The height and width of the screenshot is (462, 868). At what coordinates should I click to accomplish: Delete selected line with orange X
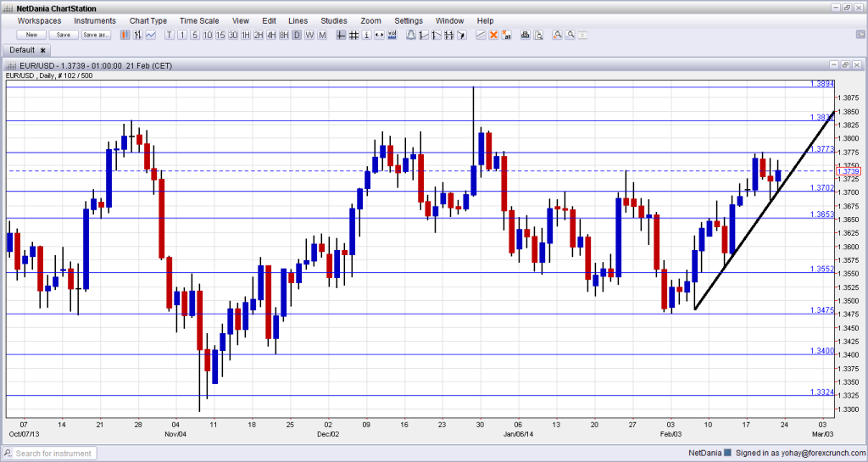[493, 35]
